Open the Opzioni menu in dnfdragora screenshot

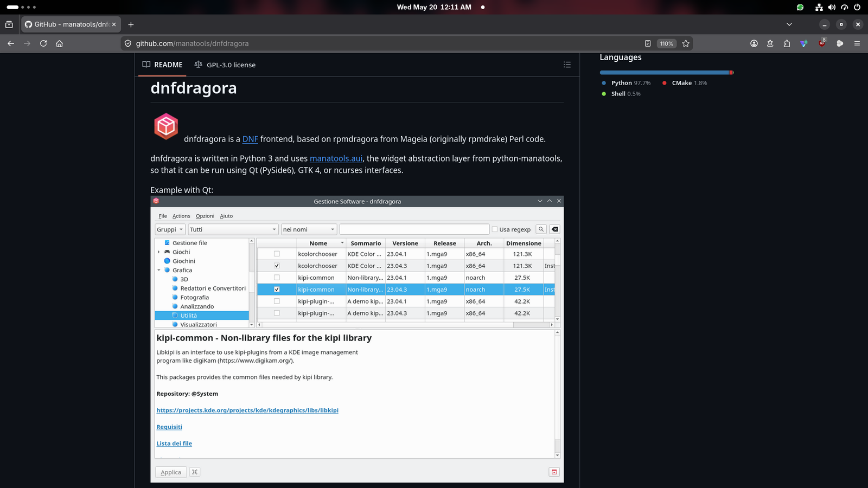pyautogui.click(x=205, y=216)
